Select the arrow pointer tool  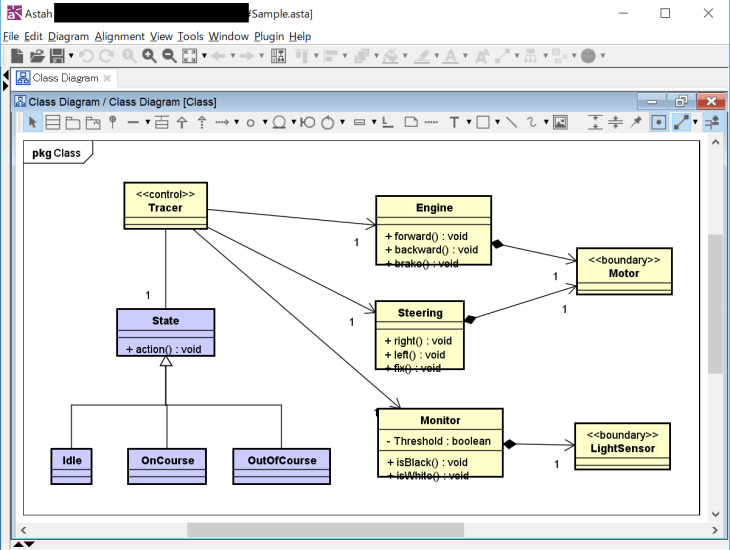pyautogui.click(x=32, y=122)
